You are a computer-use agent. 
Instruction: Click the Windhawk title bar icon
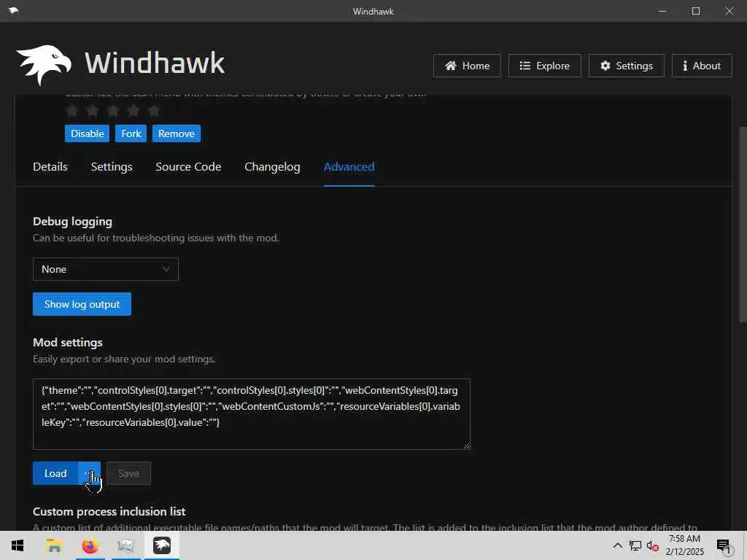point(13,11)
